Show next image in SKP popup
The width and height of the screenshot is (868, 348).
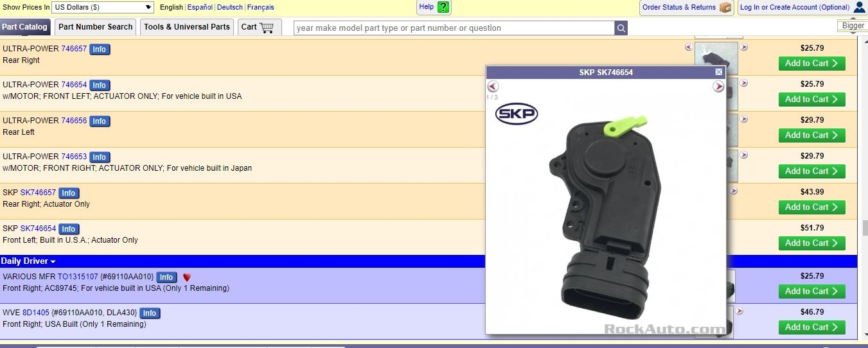718,86
